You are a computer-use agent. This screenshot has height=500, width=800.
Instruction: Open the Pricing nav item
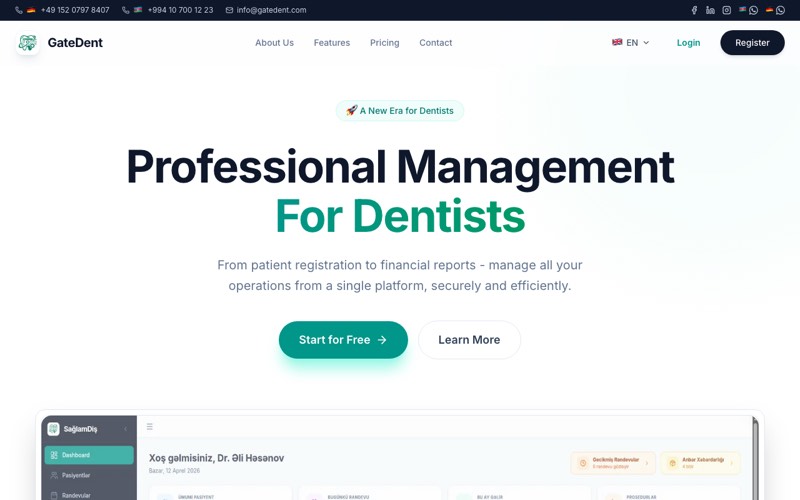(x=385, y=43)
